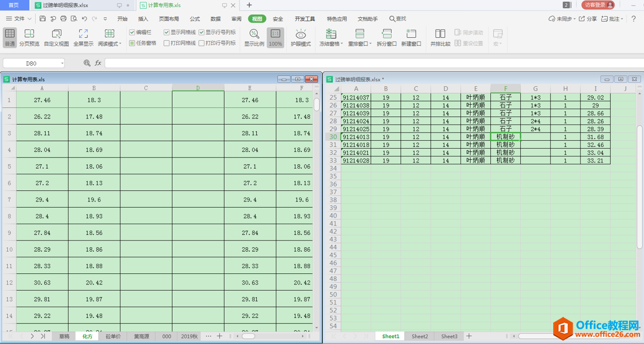Open the Name Box dropdown showing D80
This screenshot has height=344, width=644.
[62, 63]
